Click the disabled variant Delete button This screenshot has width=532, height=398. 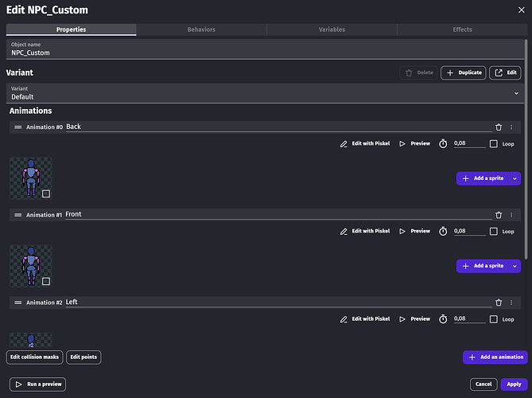click(418, 72)
